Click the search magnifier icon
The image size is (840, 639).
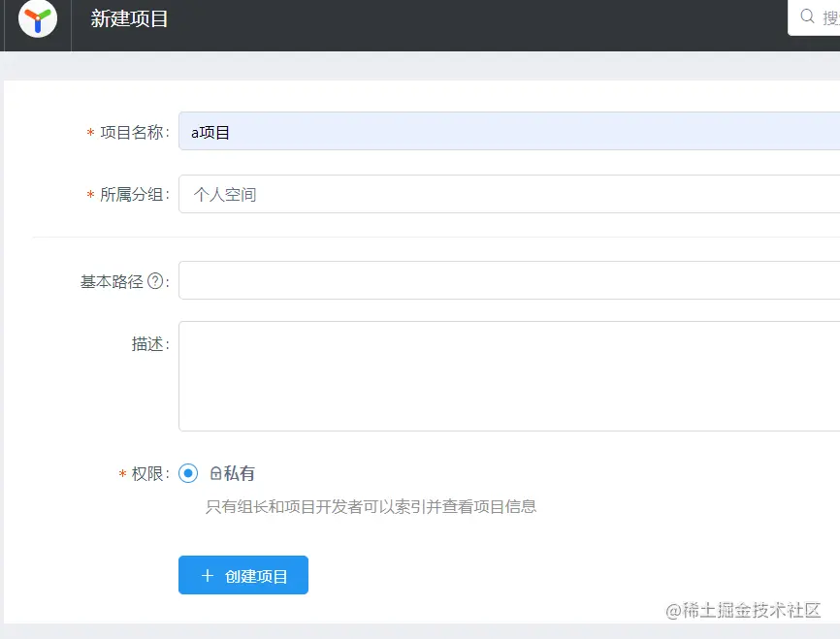click(x=807, y=16)
